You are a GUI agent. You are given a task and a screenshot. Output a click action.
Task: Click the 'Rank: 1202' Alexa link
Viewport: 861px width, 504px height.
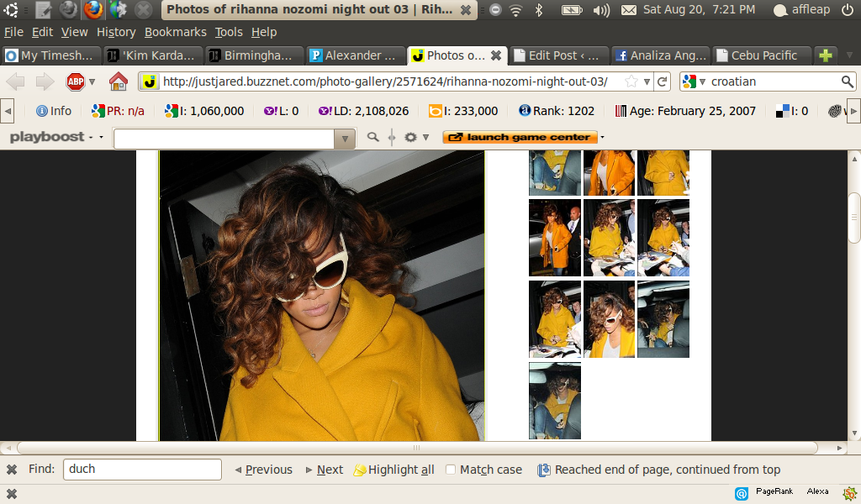(x=557, y=111)
